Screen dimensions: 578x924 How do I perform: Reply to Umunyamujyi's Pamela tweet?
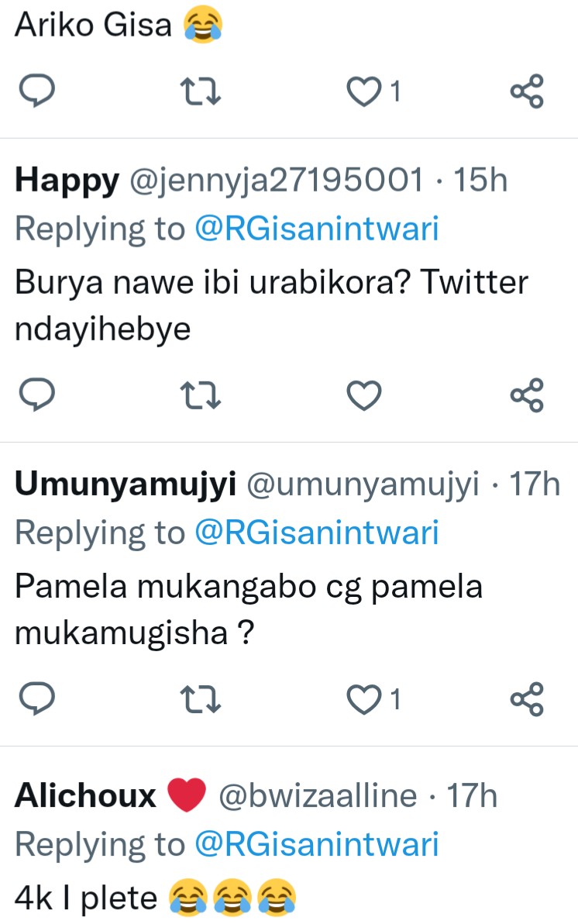(x=34, y=701)
